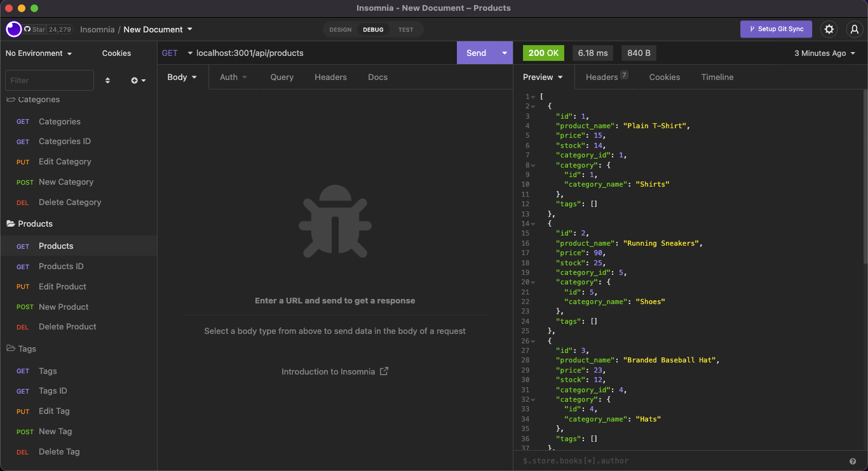This screenshot has width=868, height=471.
Task: Open the Timeline tab
Action: click(x=717, y=77)
